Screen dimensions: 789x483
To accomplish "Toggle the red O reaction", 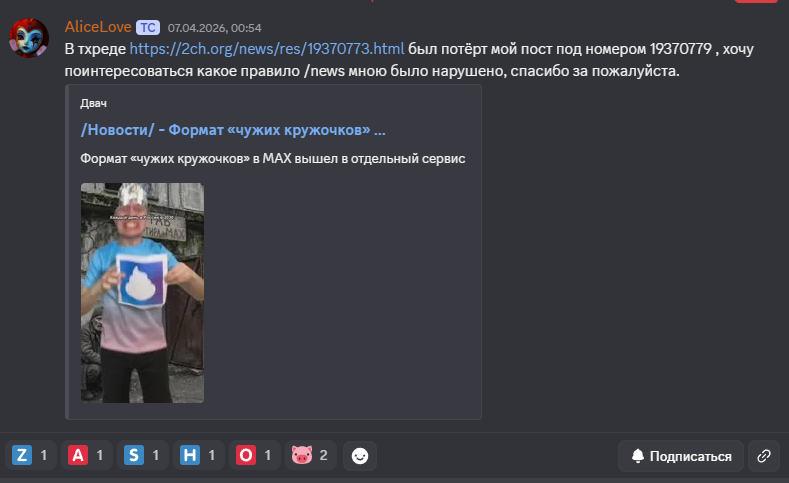I will [x=255, y=456].
